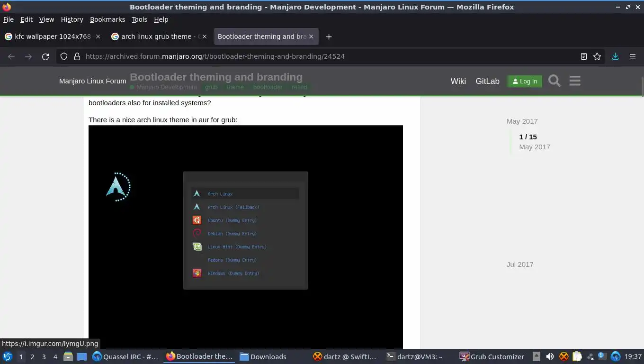Open the Edit menu
The image size is (644, 364).
26,19
